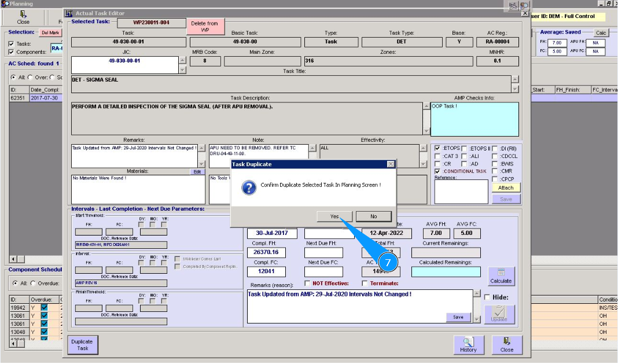Click Calc button in Average panel
618x364 pixels.
coord(601,33)
